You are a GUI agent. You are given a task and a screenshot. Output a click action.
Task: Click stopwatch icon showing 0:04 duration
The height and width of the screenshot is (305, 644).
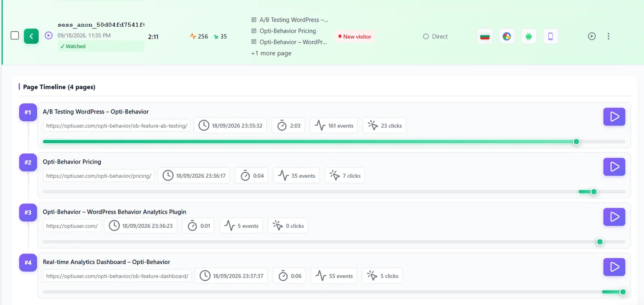tap(246, 175)
